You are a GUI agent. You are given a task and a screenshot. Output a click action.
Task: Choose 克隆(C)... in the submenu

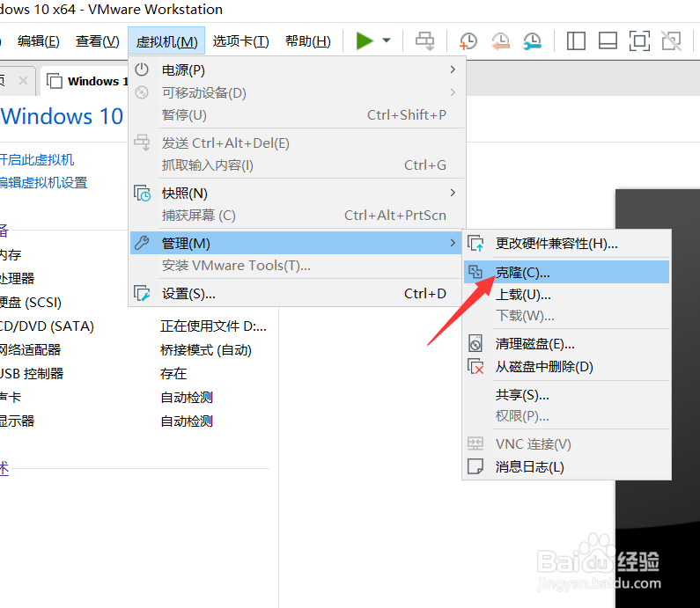tap(566, 272)
